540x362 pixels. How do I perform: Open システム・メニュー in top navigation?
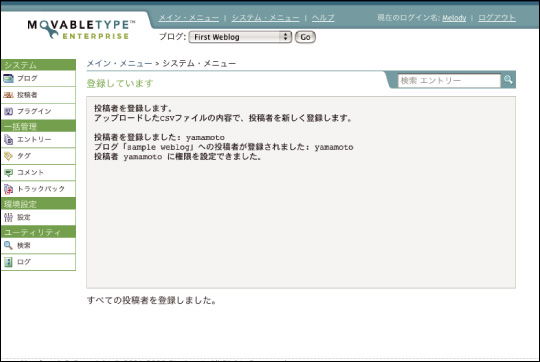coord(265,18)
